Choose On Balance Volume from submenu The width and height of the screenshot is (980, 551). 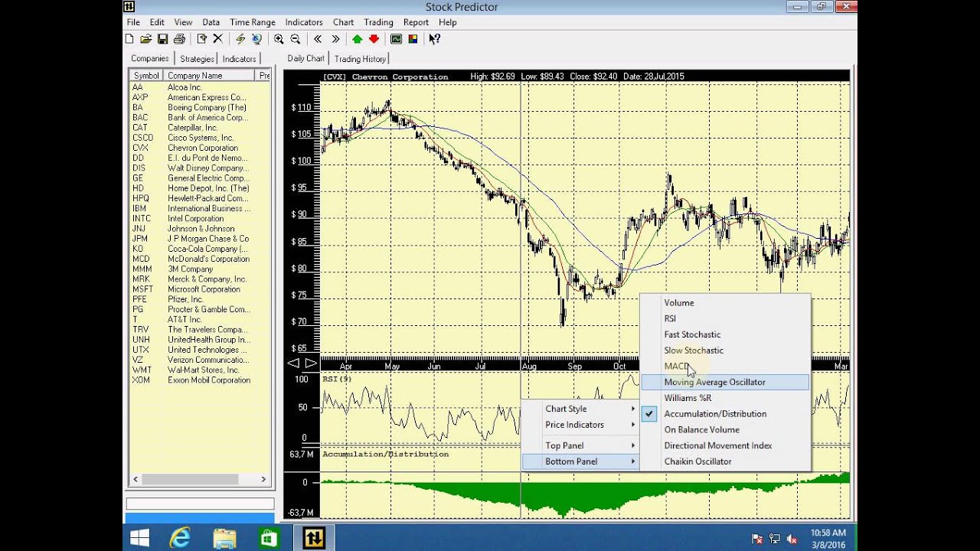click(725, 430)
